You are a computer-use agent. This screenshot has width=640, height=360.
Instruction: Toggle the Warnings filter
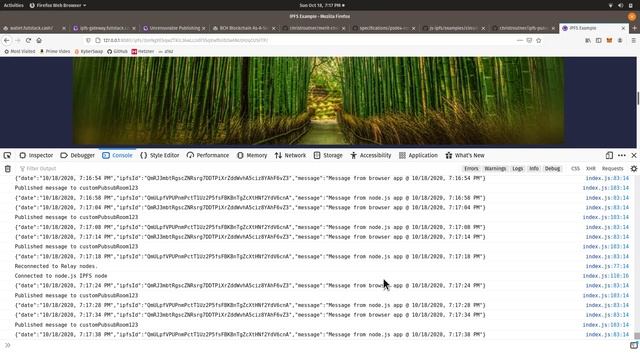coord(495,169)
